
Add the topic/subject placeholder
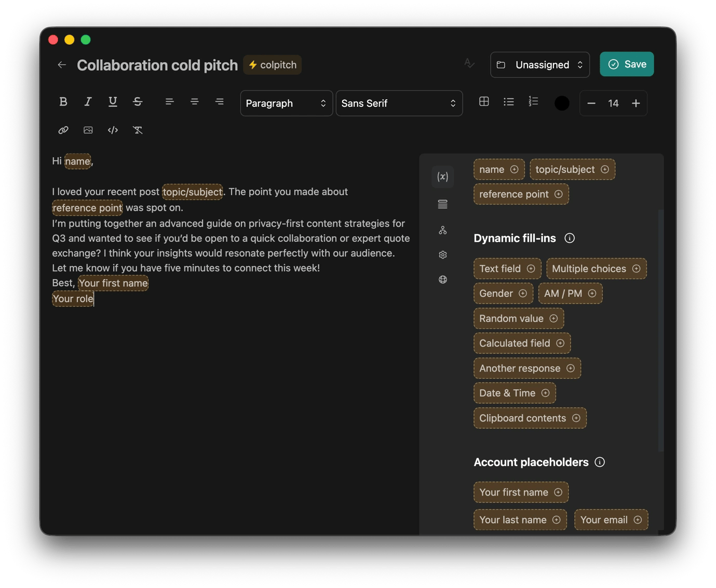click(x=572, y=170)
